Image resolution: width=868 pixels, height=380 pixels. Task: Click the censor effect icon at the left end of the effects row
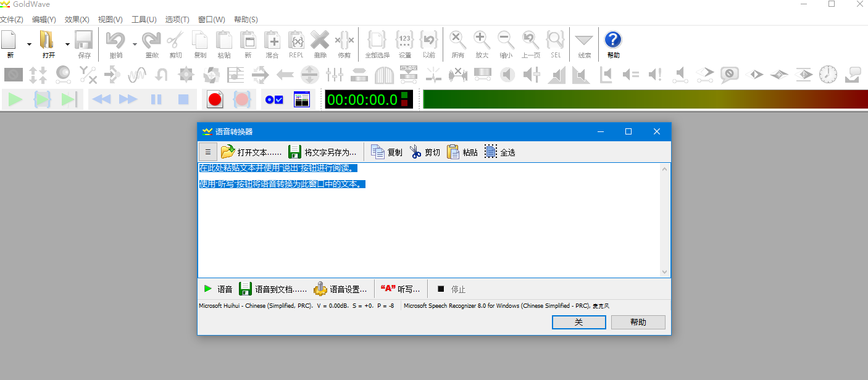pyautogui.click(x=14, y=75)
